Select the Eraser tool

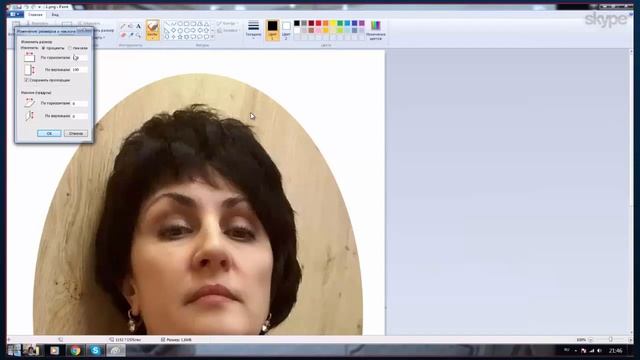pos(122,35)
